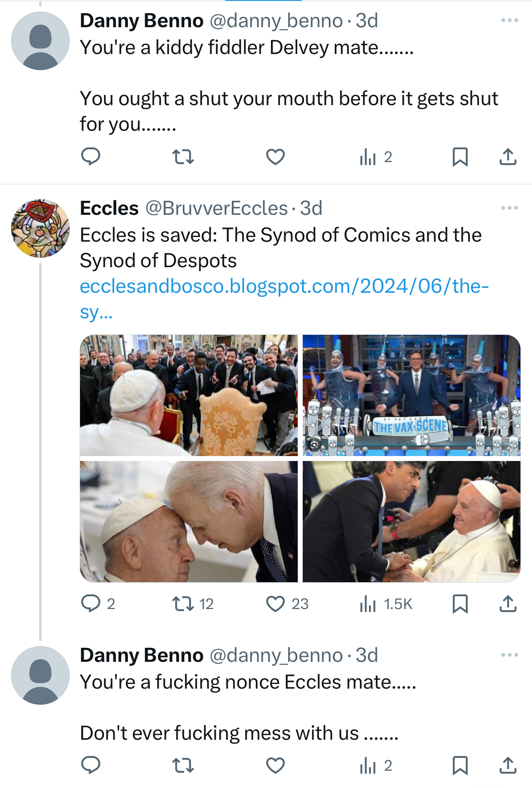The width and height of the screenshot is (532, 788).
Task: Open the photo of comedians facing the pope
Action: click(x=188, y=395)
